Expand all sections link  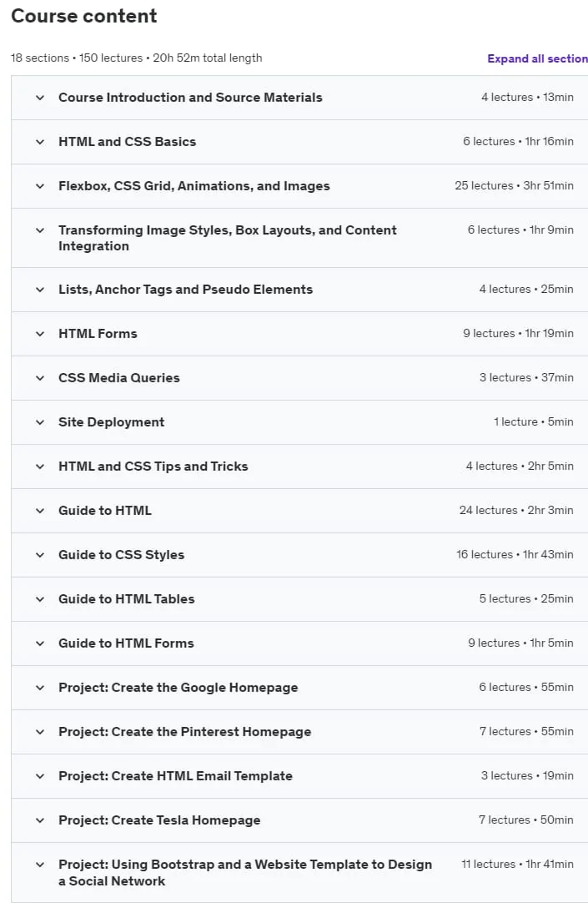tap(537, 58)
